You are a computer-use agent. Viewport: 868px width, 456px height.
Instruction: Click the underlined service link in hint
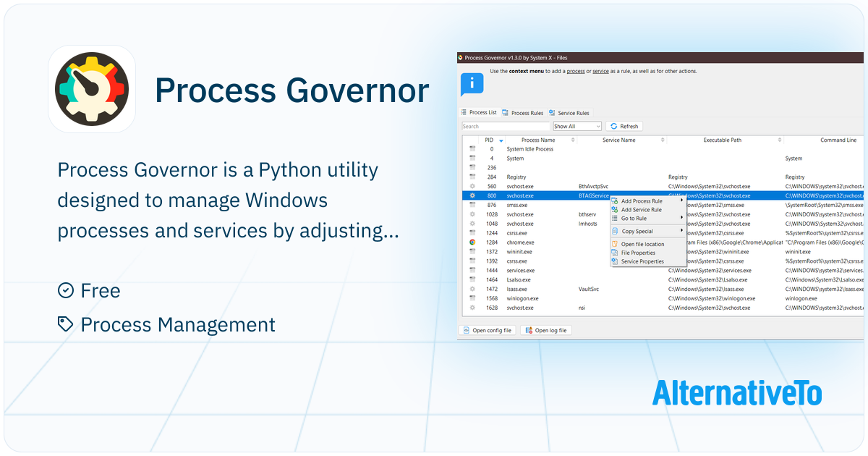click(600, 71)
